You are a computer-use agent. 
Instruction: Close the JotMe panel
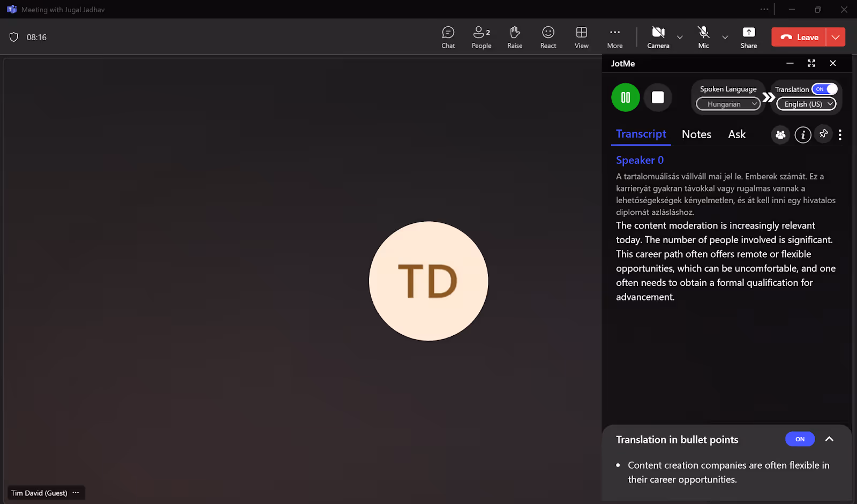tap(833, 63)
